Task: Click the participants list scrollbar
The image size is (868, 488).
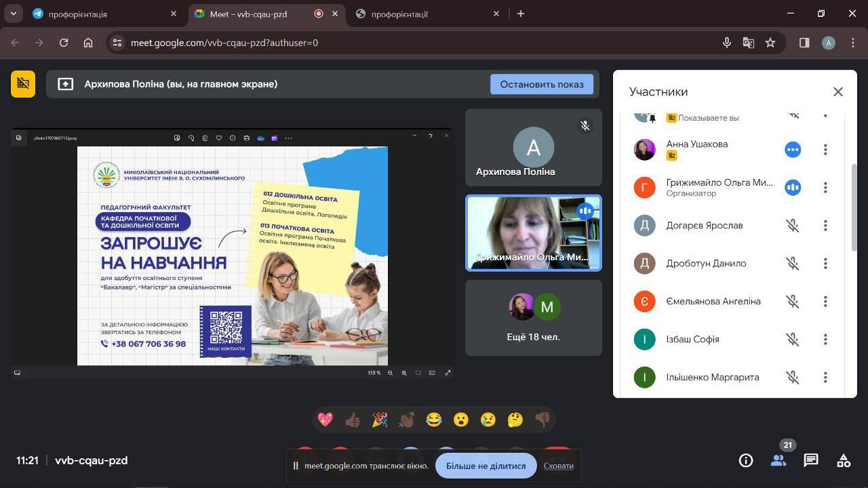Action: [854, 207]
